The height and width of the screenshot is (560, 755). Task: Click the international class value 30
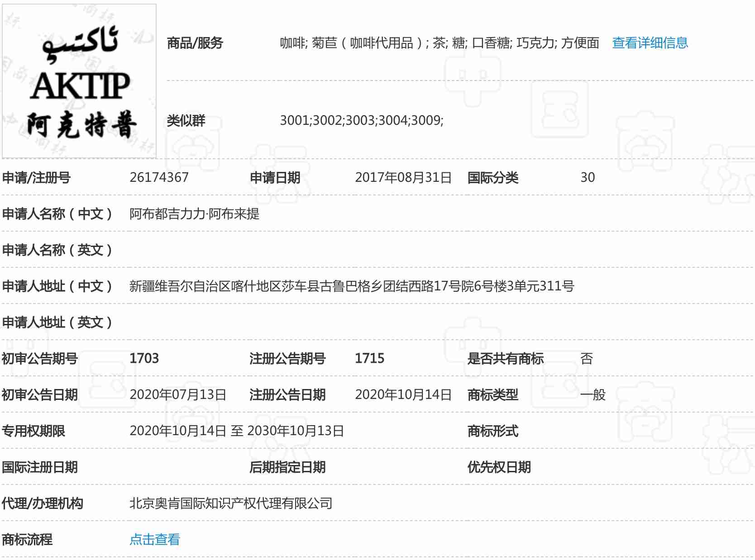point(588,177)
